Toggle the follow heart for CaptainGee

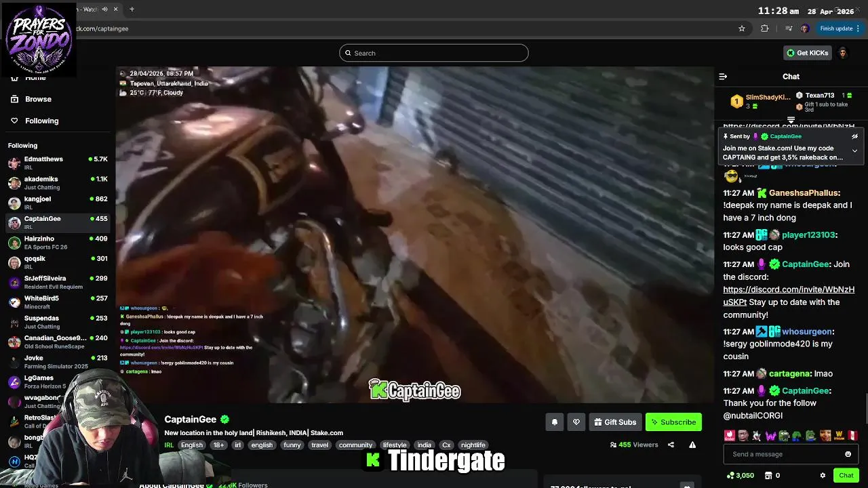576,422
